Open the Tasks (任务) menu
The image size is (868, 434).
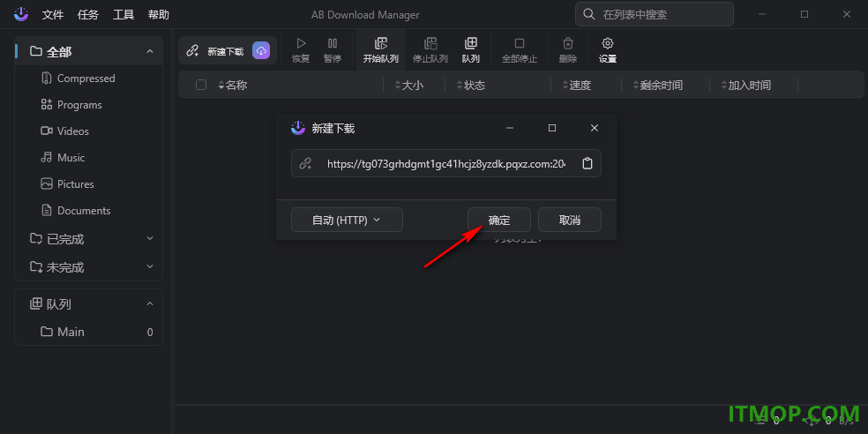[x=88, y=15]
